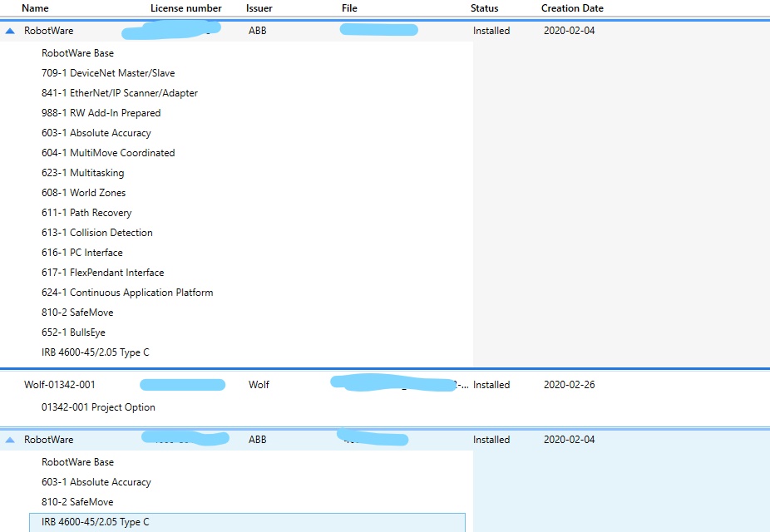Collapse the first RobotWare license group
Image resolution: width=770 pixels, height=532 pixels.
(10, 31)
